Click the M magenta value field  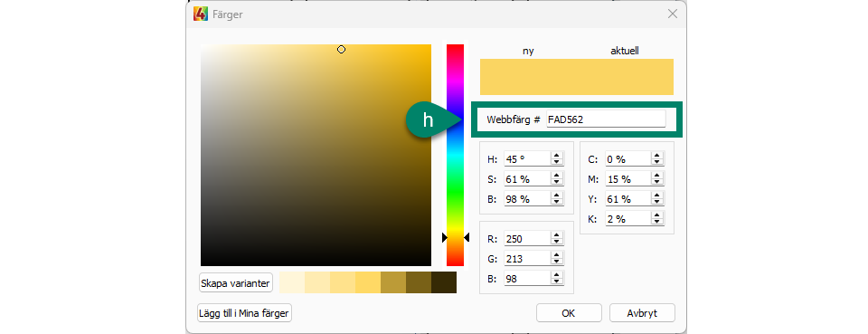[x=627, y=179]
